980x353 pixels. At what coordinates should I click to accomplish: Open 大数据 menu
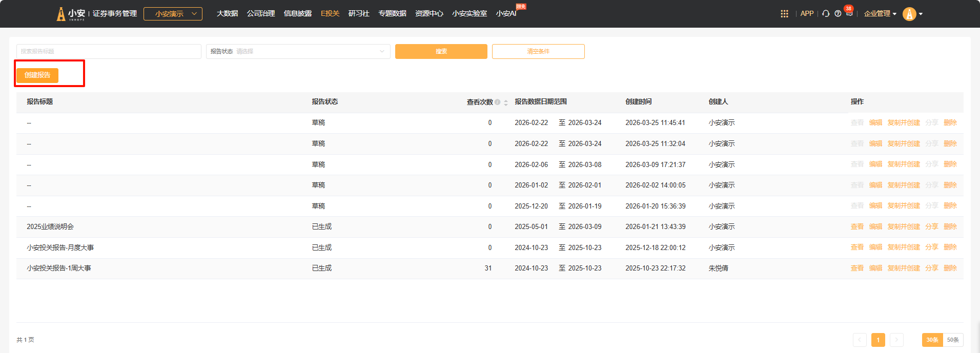pyautogui.click(x=227, y=13)
